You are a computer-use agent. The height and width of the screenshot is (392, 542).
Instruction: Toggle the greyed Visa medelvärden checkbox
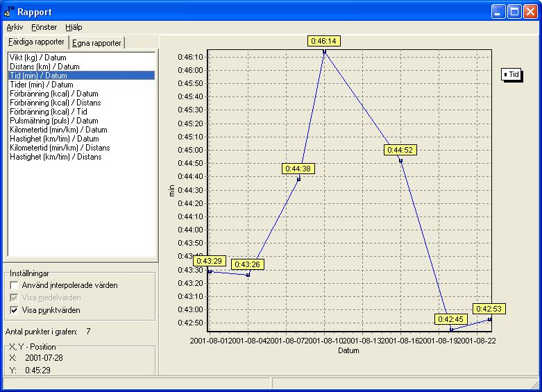(14, 298)
